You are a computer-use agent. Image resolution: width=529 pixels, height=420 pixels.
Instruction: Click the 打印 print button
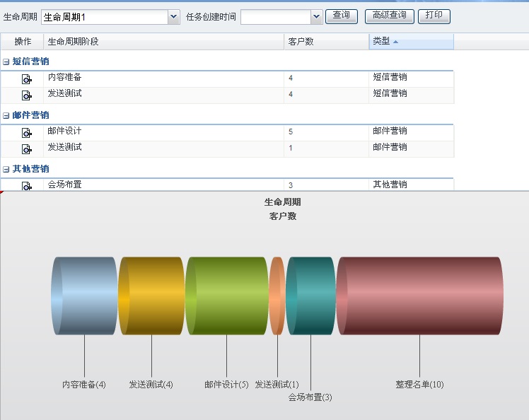pyautogui.click(x=434, y=16)
